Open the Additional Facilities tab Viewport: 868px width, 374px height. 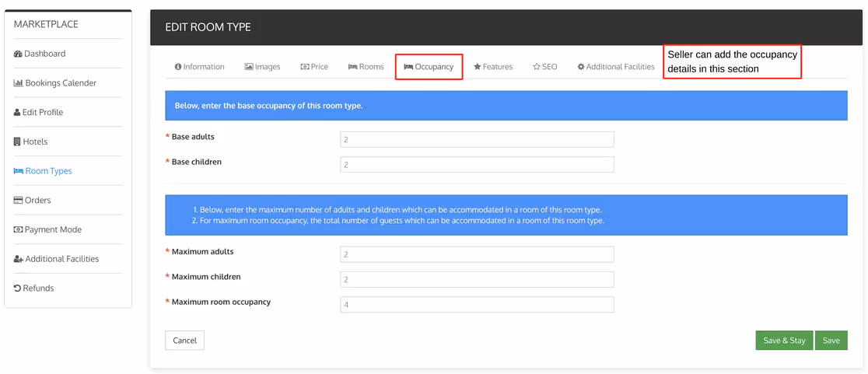(616, 67)
